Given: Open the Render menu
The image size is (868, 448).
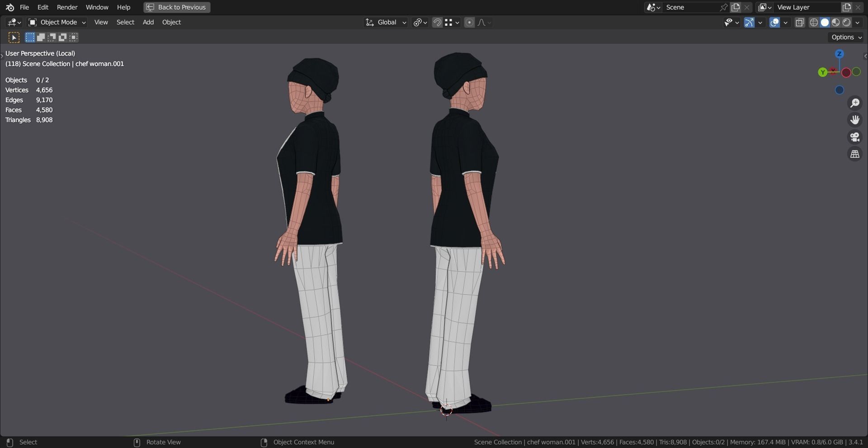Looking at the screenshot, I should point(67,7).
